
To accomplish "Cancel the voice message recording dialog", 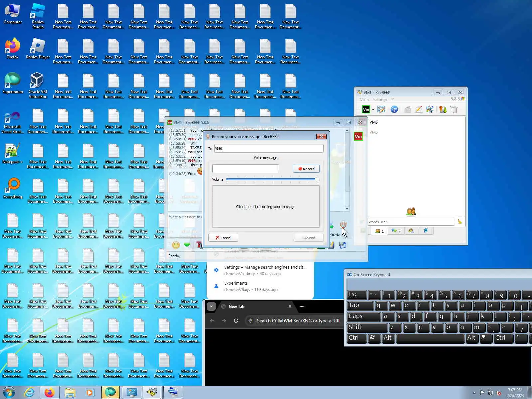I will tap(223, 238).
